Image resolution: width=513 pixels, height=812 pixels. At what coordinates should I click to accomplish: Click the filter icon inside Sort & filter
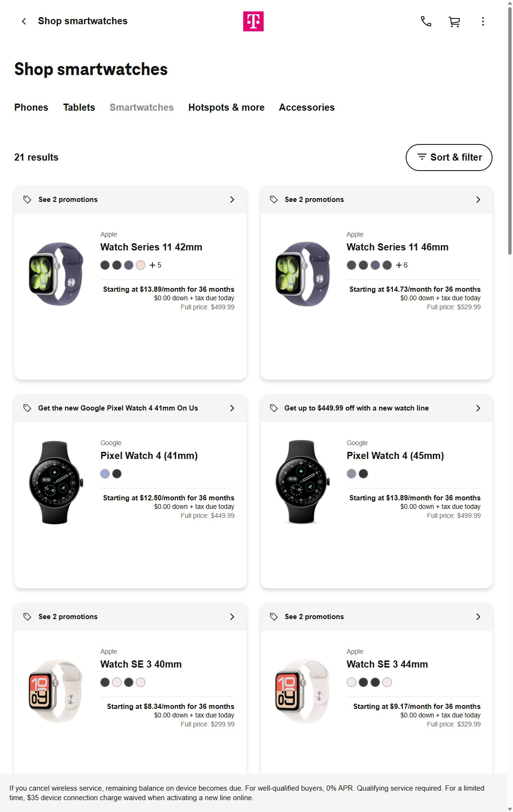(x=422, y=157)
